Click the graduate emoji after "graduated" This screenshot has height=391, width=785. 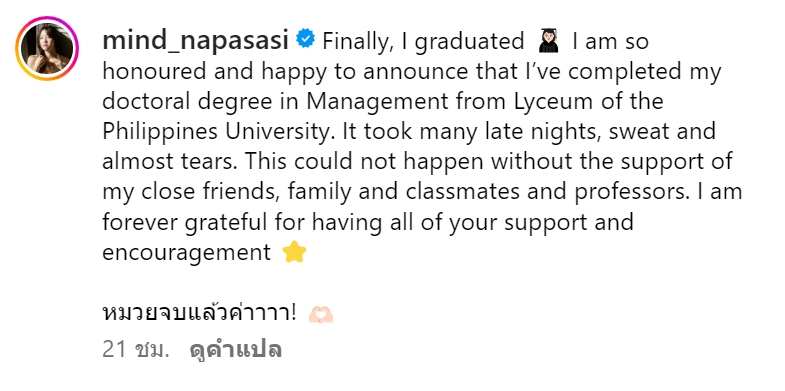549,41
